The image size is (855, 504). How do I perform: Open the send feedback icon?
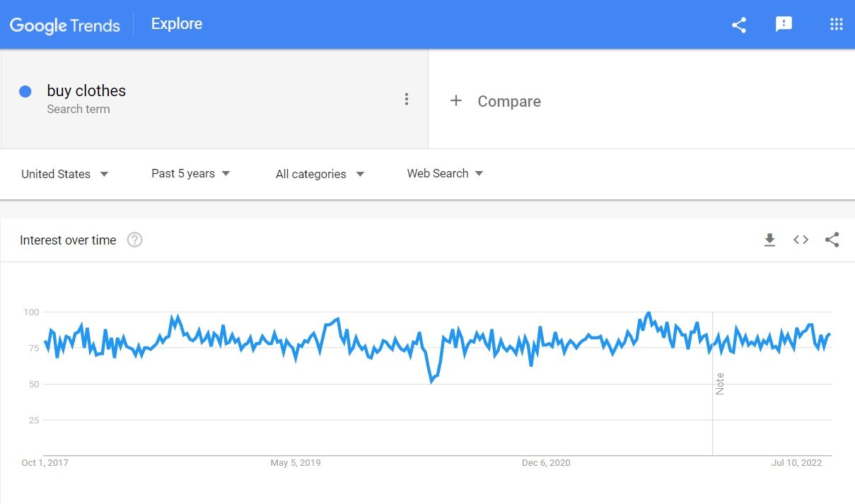click(784, 25)
